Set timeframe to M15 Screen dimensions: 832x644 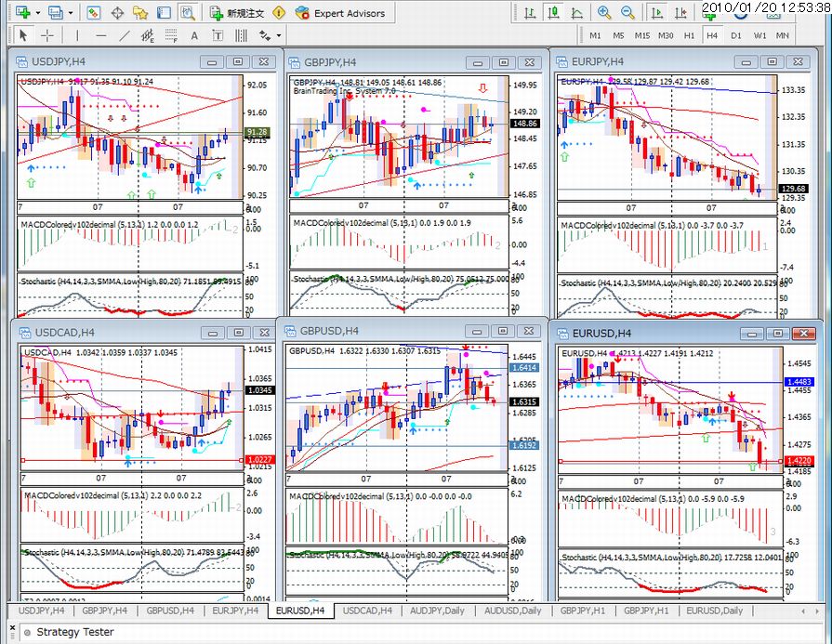click(x=642, y=35)
